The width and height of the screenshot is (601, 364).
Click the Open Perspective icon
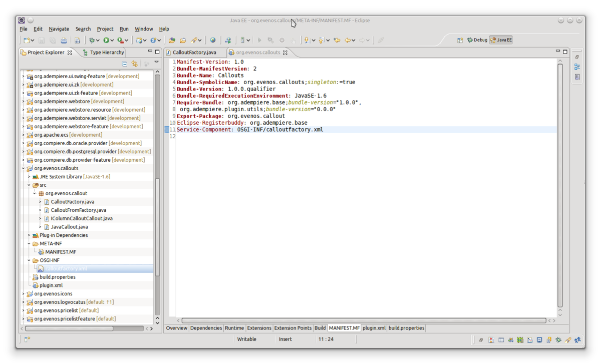460,40
